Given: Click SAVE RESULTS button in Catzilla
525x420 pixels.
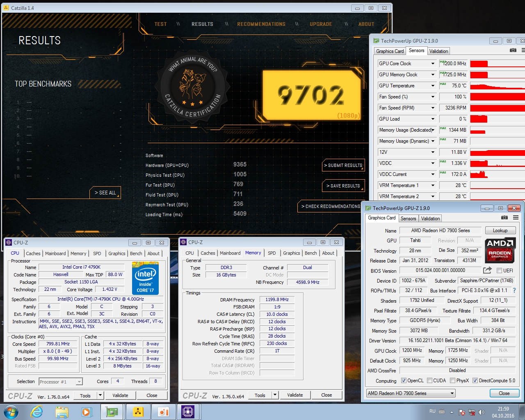Looking at the screenshot, I should [x=343, y=186].
